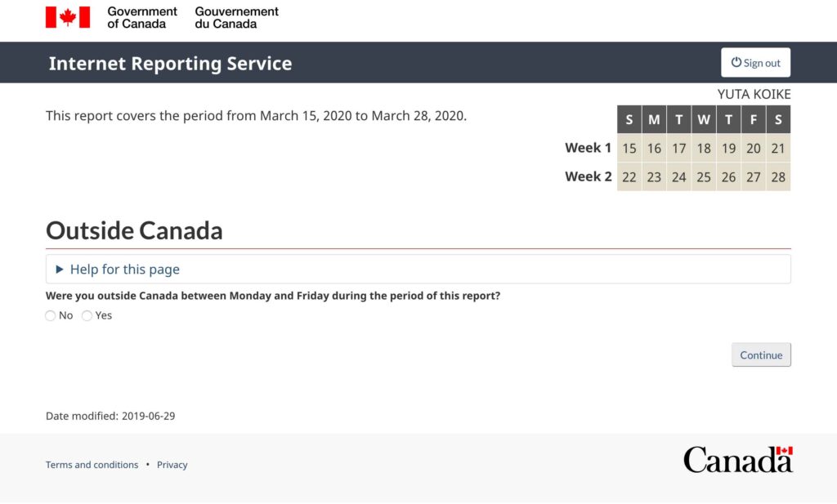Click the Canadian flag icon in header
The height and width of the screenshot is (504, 837).
pos(68,17)
